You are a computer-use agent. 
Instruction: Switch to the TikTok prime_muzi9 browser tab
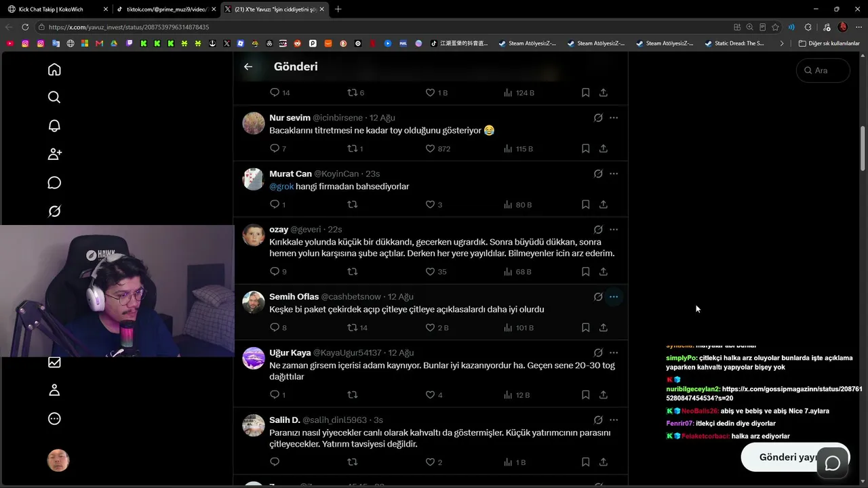tap(166, 9)
